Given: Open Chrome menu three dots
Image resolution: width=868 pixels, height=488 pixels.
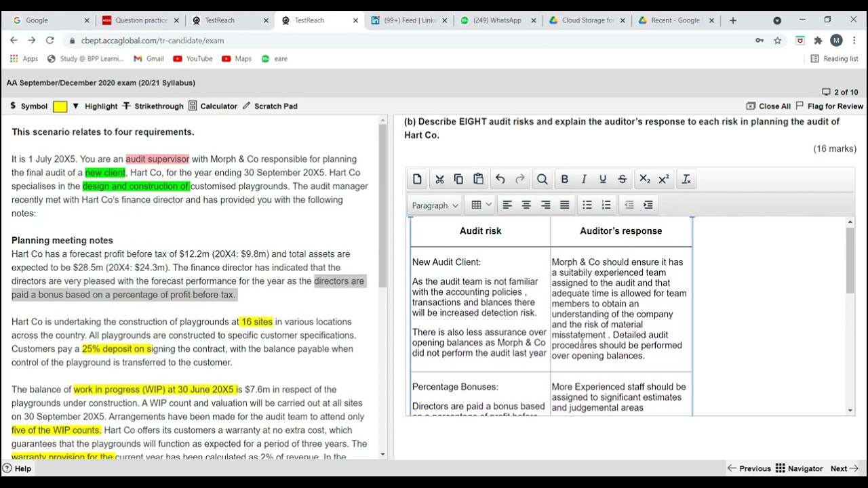Looking at the screenshot, I should tap(854, 41).
